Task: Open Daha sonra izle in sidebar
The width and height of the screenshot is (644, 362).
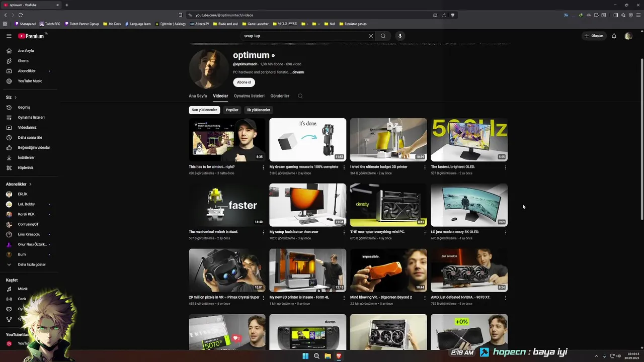Action: pos(30,137)
